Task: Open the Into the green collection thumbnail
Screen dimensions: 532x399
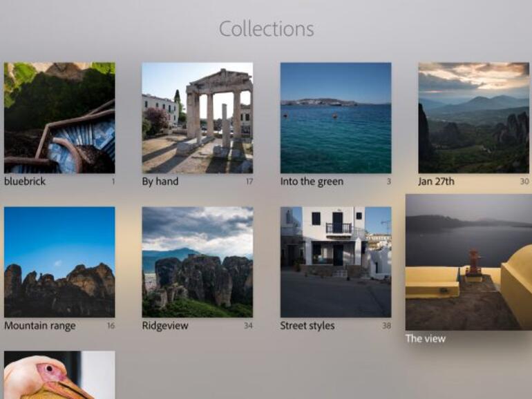Action: pos(336,117)
